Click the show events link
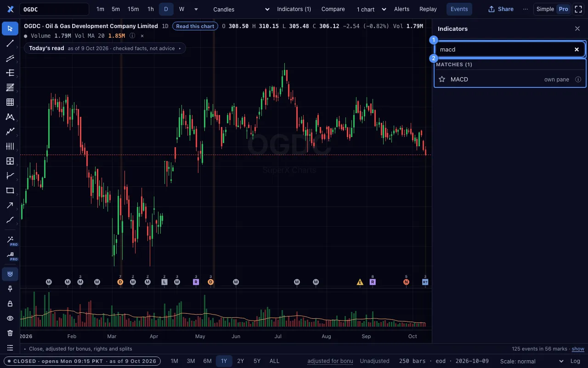588x368 pixels. point(578,349)
